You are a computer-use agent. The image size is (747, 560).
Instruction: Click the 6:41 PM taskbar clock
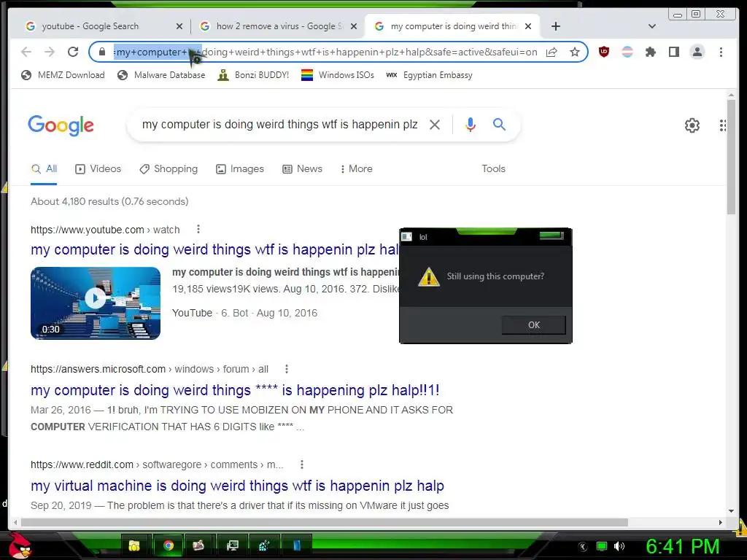click(x=682, y=546)
